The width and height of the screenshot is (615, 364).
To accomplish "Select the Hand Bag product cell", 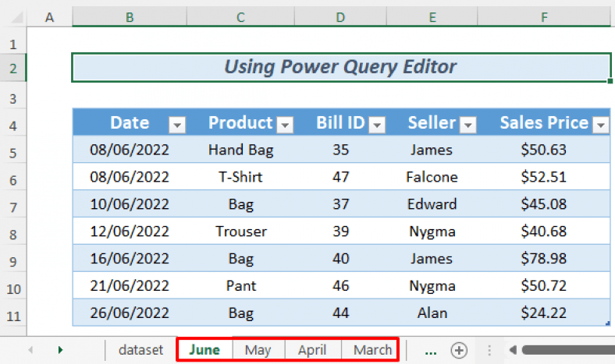I will tap(240, 150).
